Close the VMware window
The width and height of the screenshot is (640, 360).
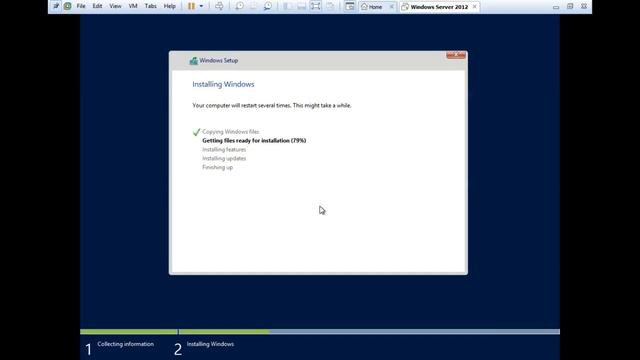pos(584,7)
